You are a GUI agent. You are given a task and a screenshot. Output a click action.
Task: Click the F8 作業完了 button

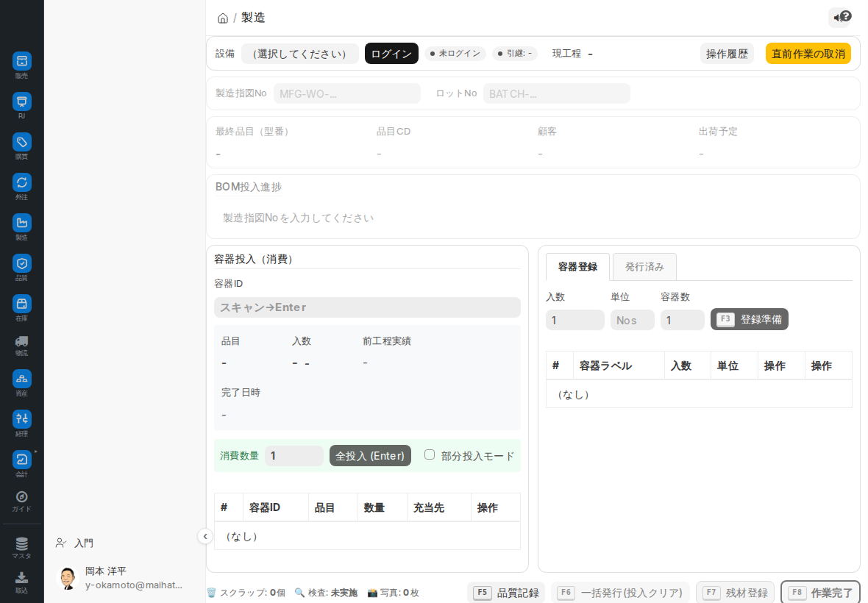pos(820,593)
